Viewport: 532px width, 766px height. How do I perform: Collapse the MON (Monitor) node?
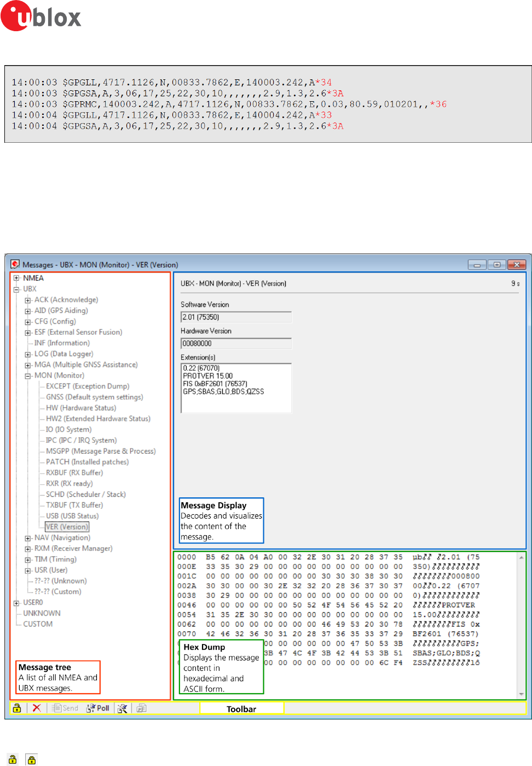click(x=28, y=376)
